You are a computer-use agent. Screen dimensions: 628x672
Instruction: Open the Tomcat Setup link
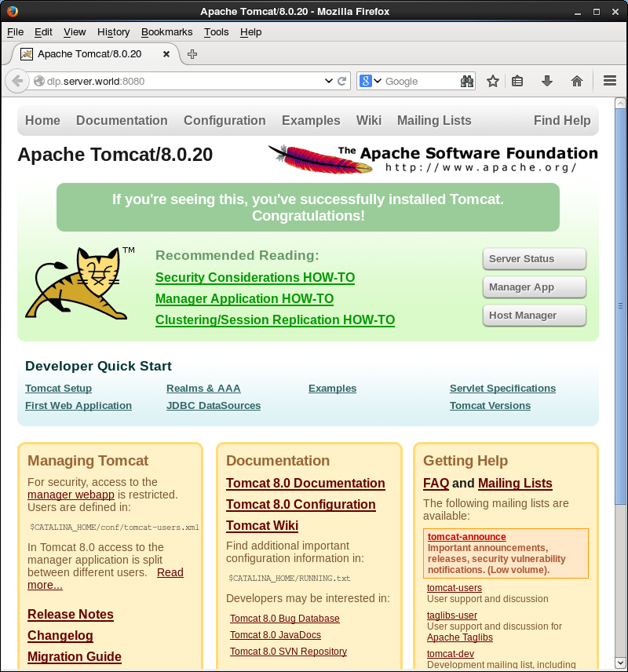tap(58, 389)
